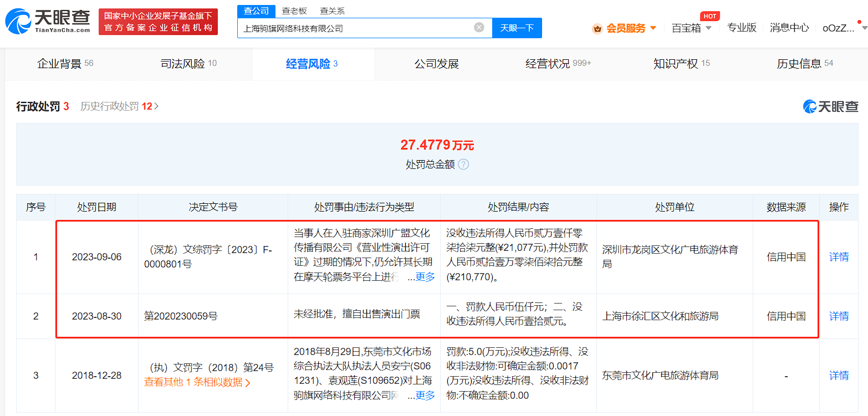Select the 行政处罚 3 section heading

[x=43, y=106]
